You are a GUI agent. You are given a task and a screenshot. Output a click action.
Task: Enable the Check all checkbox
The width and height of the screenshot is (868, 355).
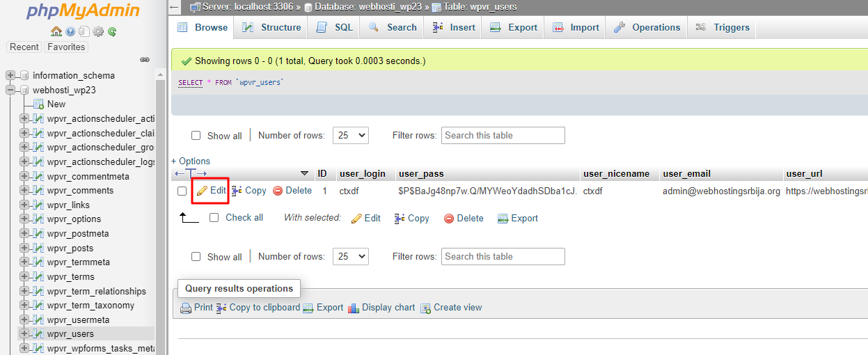pos(214,218)
